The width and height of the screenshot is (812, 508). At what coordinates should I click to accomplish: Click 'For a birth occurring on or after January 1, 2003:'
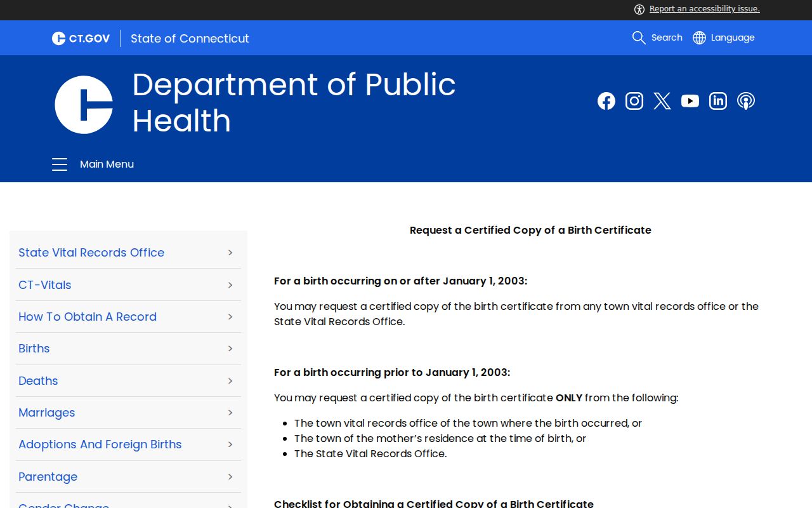pos(400,281)
